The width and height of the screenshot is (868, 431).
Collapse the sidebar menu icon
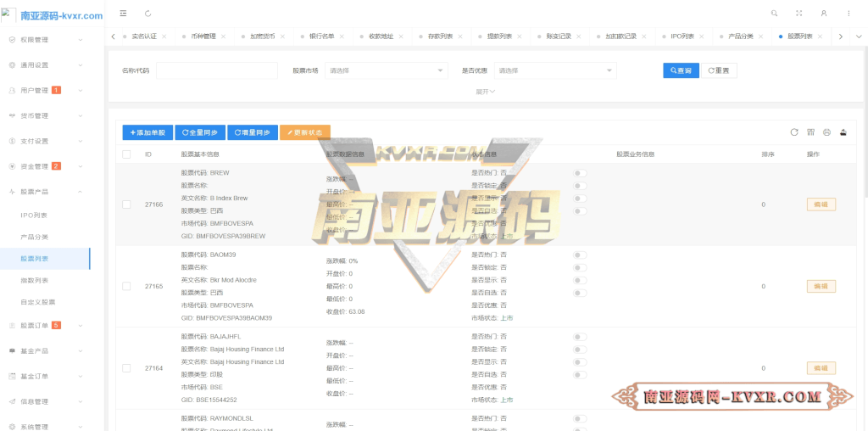coord(123,14)
